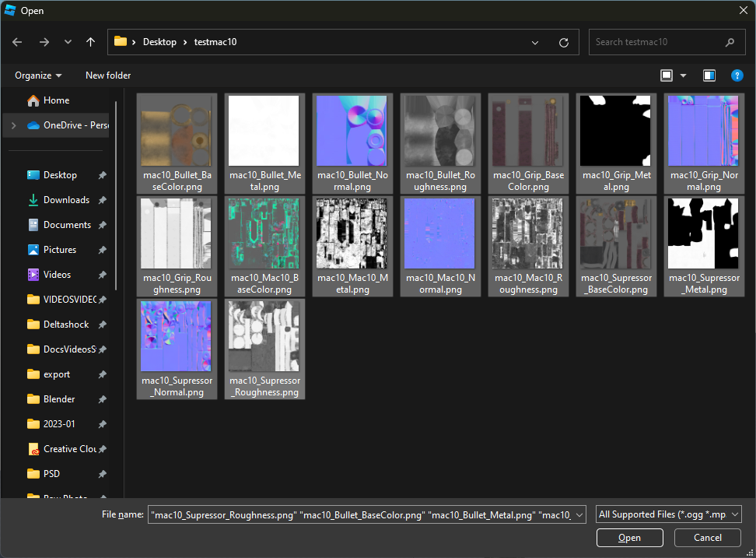
Task: Click the Cancel button
Action: pyautogui.click(x=708, y=538)
